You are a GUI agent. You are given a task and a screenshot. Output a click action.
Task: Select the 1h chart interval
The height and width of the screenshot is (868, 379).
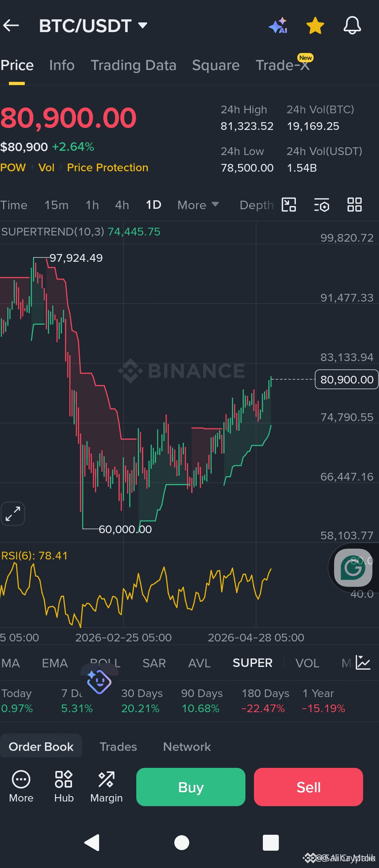point(92,205)
